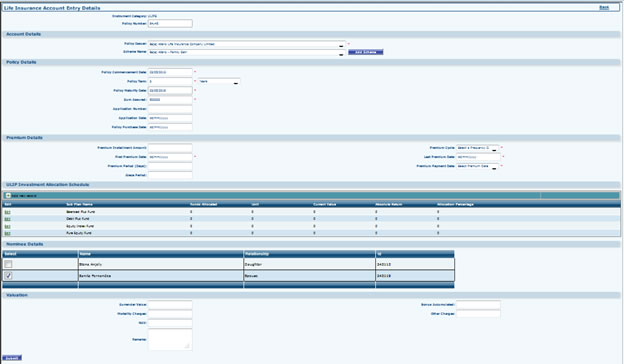The height and width of the screenshot is (364, 624).
Task: Focus the Policy Number field
Action: (x=170, y=23)
